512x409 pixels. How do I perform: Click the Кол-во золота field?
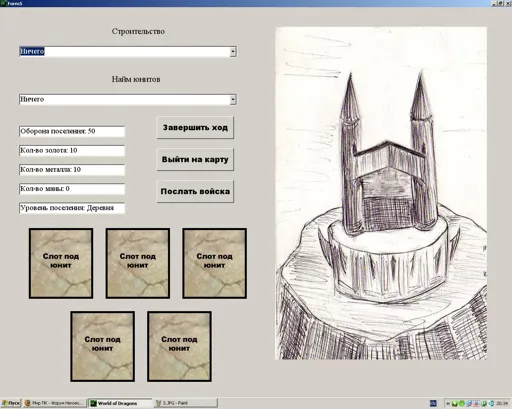(x=72, y=150)
